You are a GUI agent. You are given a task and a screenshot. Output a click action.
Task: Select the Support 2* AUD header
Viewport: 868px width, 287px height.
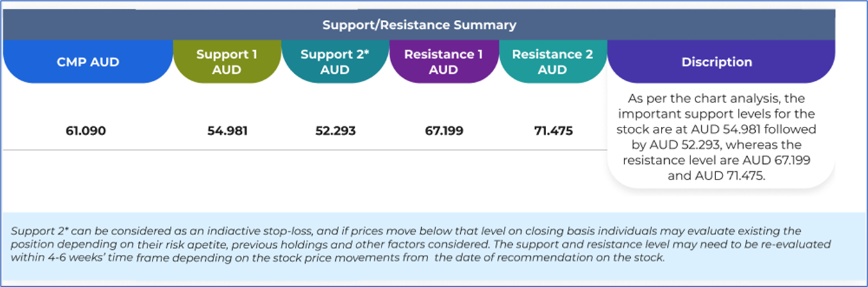point(335,62)
